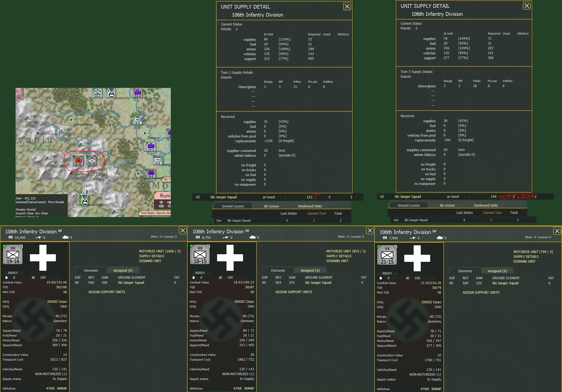Click the Gheorgheni rail depot icon
This screenshot has width=562, height=392.
click(x=84, y=201)
